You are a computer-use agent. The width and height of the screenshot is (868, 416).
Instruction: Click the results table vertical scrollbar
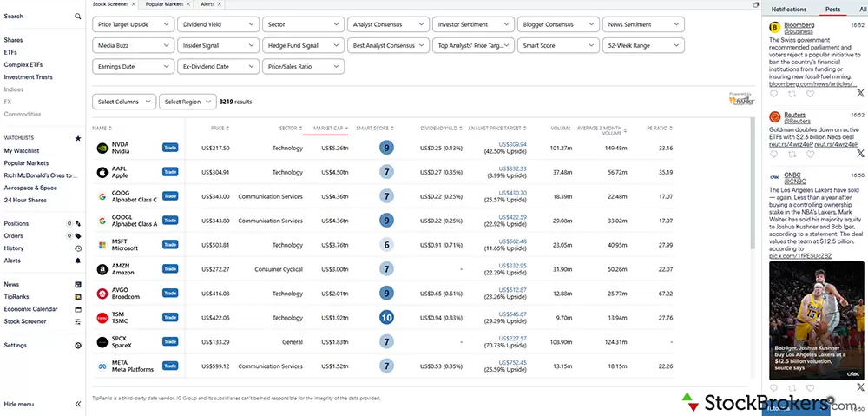pos(752,182)
